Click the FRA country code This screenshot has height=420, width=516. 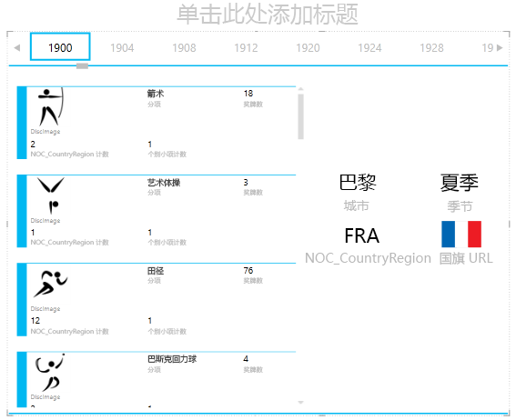362,235
